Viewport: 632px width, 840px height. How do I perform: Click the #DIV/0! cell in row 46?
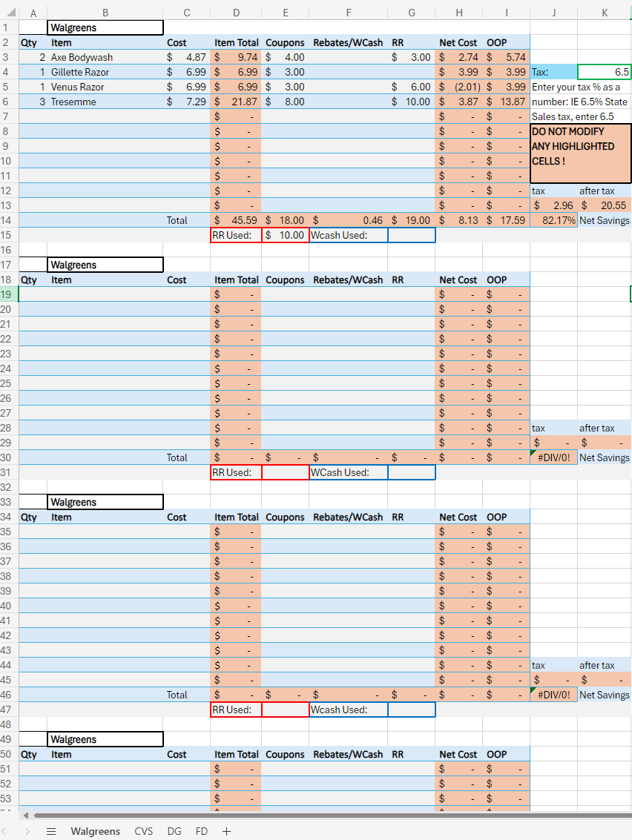coord(553,695)
